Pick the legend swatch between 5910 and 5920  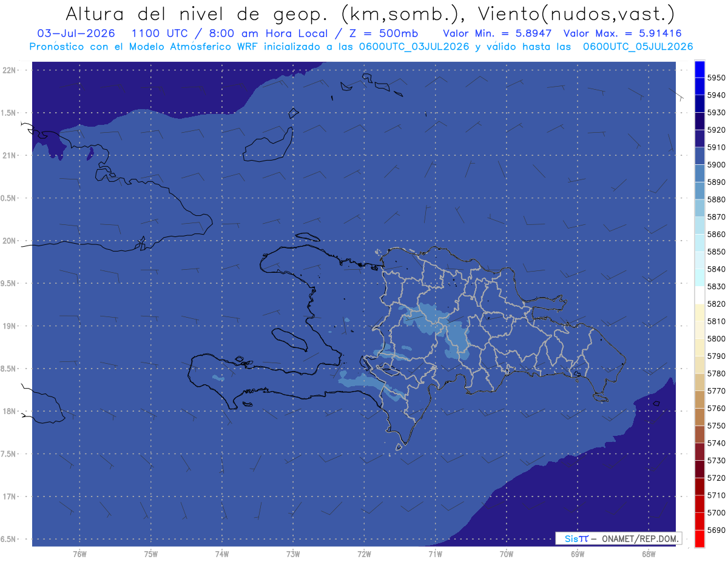point(699,138)
